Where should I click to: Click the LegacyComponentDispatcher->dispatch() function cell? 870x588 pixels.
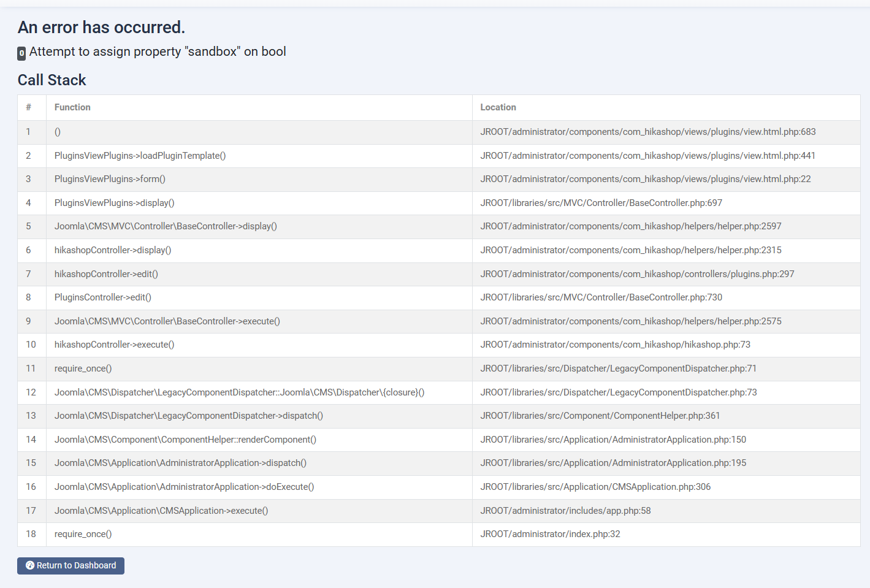pyautogui.click(x=188, y=416)
